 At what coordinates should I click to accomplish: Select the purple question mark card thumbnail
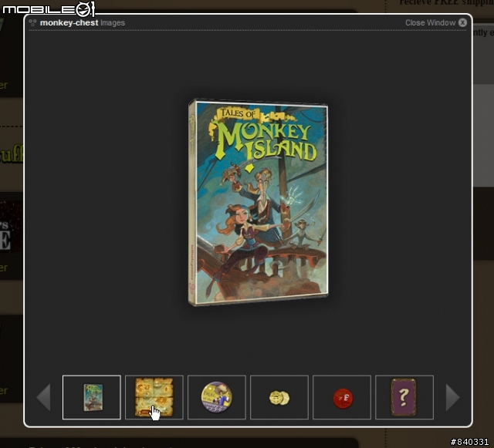[404, 397]
